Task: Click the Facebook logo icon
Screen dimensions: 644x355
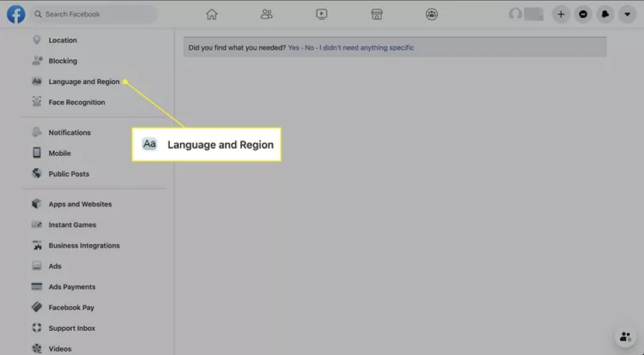Action: coord(16,14)
